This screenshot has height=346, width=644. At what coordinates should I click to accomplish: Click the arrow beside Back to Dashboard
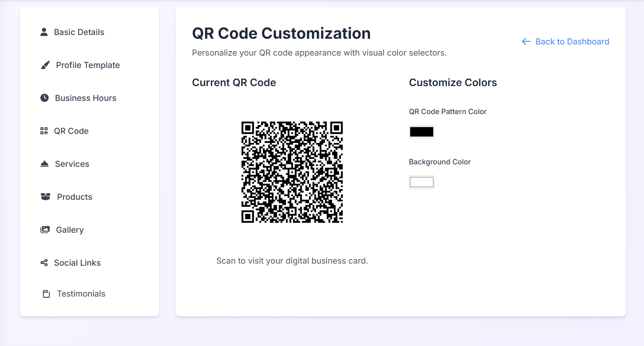click(x=526, y=42)
